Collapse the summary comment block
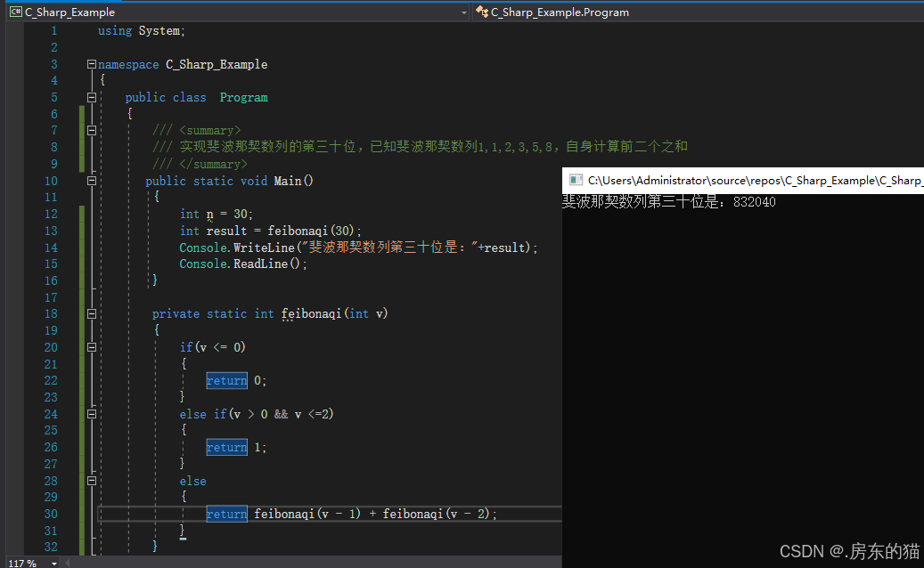 [x=92, y=130]
